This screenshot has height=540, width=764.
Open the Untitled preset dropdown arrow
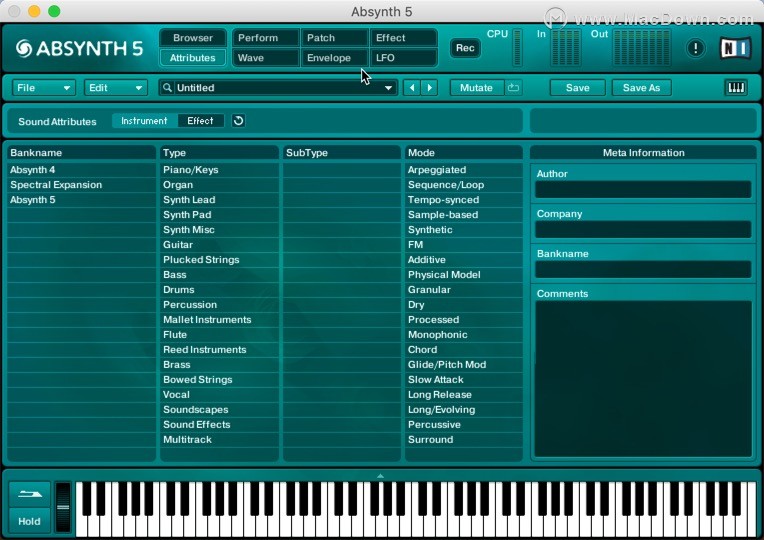[388, 88]
